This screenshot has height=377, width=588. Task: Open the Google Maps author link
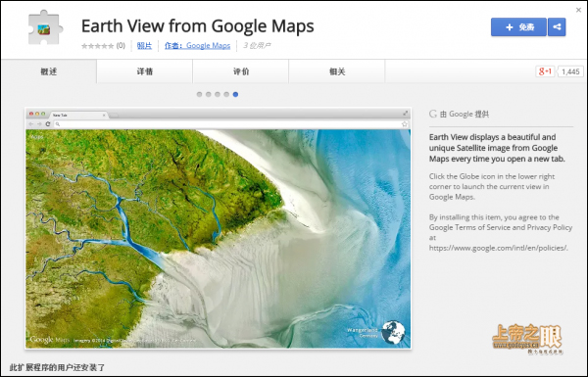[197, 46]
